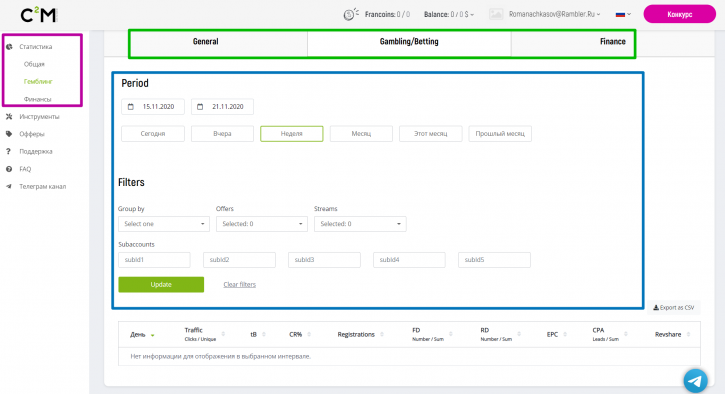Click the end date field 21.11.2020

click(222, 106)
